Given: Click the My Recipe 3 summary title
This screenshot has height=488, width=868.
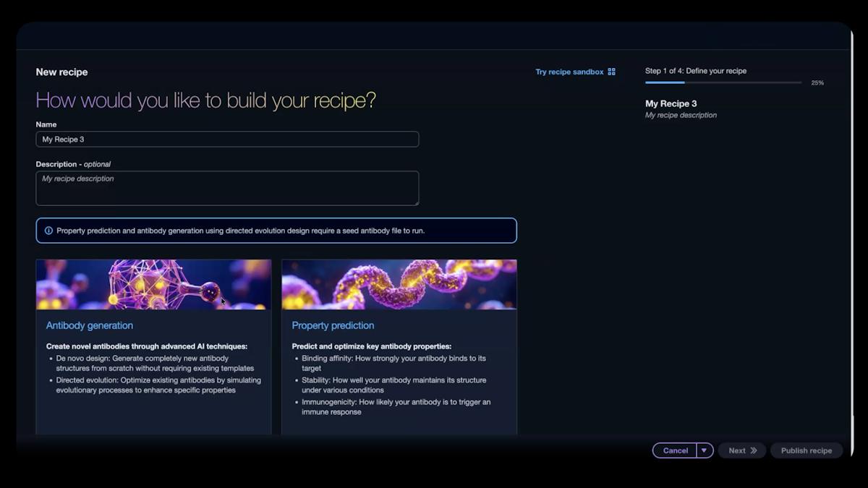Looking at the screenshot, I should 671,103.
